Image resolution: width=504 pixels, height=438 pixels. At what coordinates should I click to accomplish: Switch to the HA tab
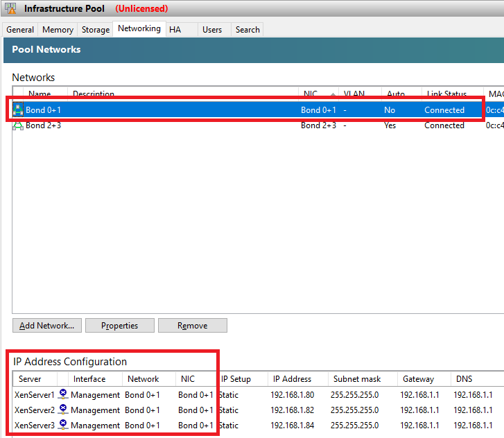[175, 30]
